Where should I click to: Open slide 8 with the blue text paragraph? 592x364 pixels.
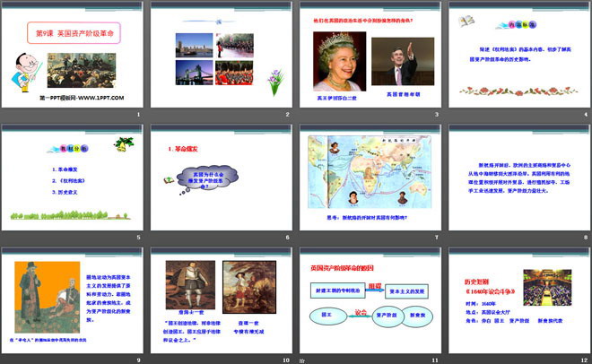(517, 179)
